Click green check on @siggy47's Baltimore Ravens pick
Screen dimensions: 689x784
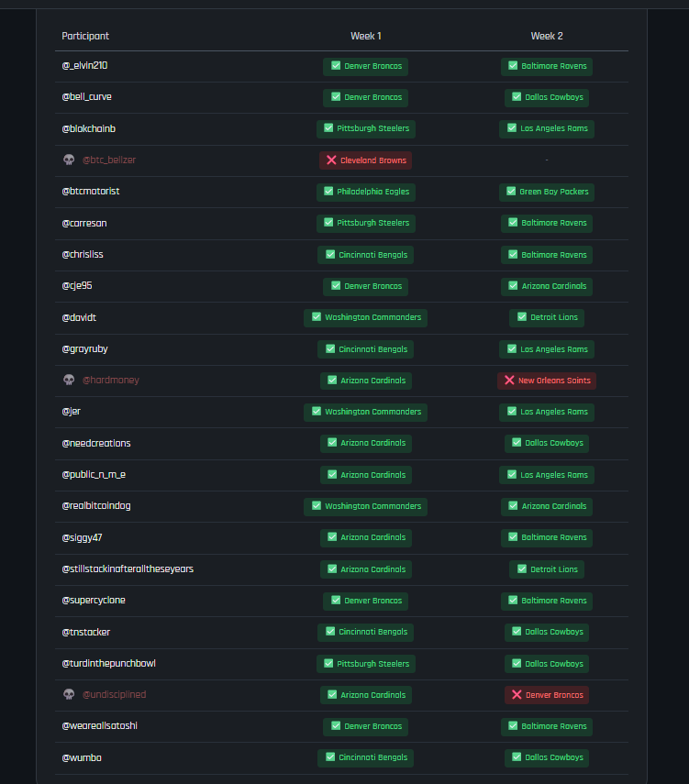pos(513,537)
